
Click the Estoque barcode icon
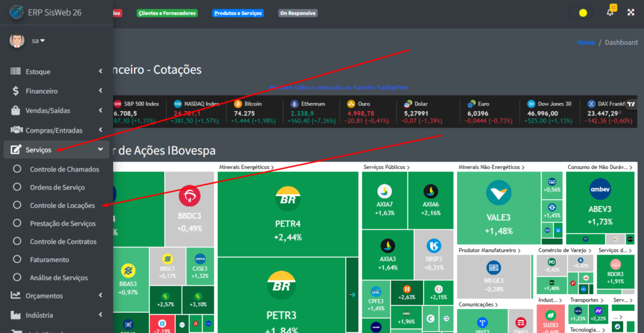coord(16,72)
